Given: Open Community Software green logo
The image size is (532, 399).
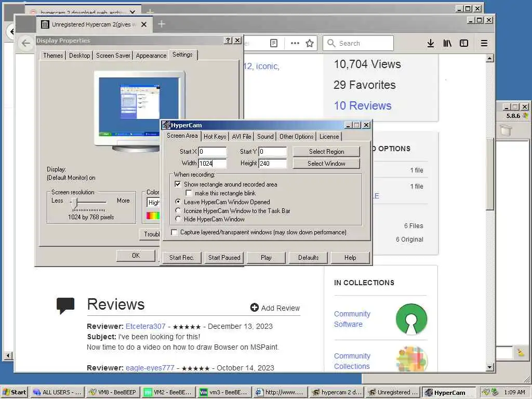Looking at the screenshot, I should [x=411, y=319].
